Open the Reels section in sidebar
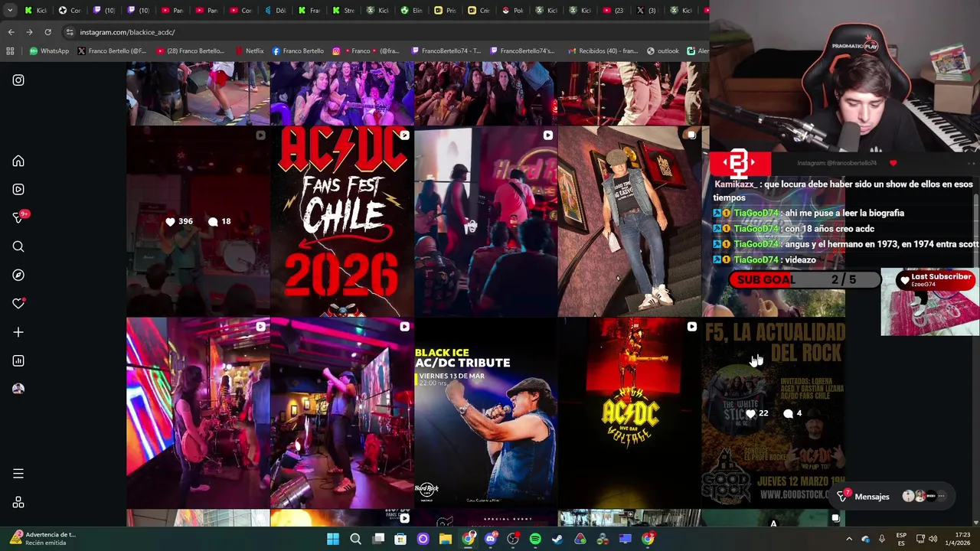980x551 pixels. 18,189
